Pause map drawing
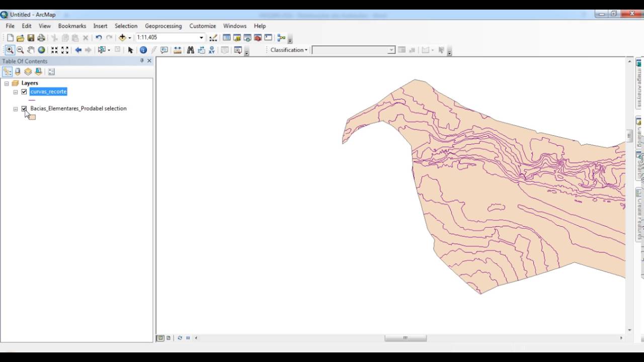 click(188, 338)
